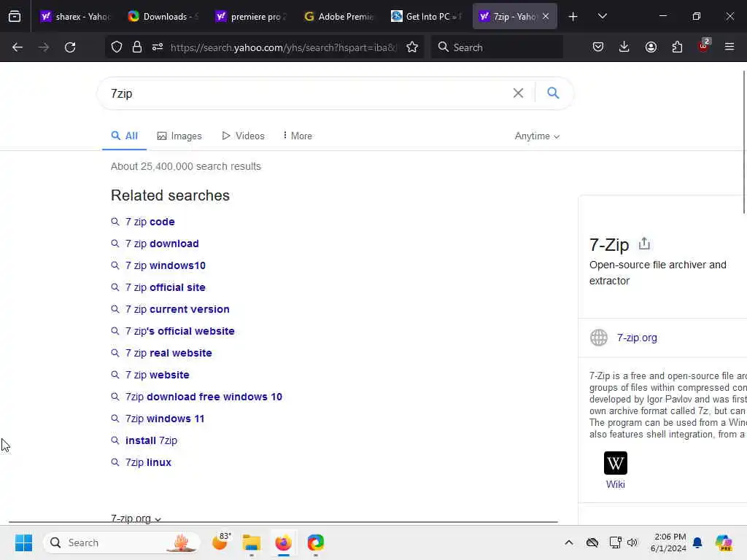The width and height of the screenshot is (747, 560).
Task: Open related search install 7zip
Action: point(151,441)
